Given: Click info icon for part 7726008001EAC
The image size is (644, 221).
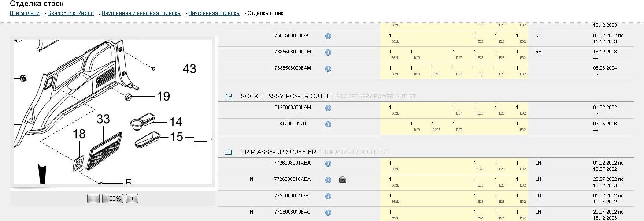Looking at the screenshot, I should pyautogui.click(x=328, y=196).
